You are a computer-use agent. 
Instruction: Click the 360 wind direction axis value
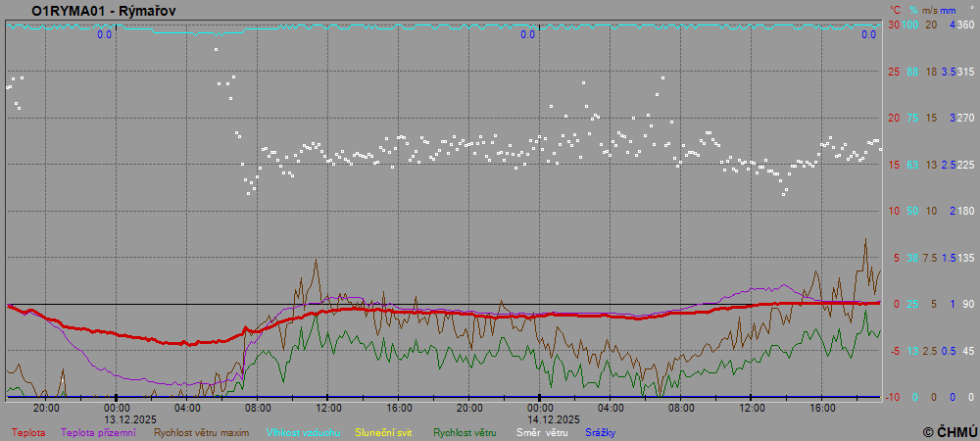click(x=965, y=24)
